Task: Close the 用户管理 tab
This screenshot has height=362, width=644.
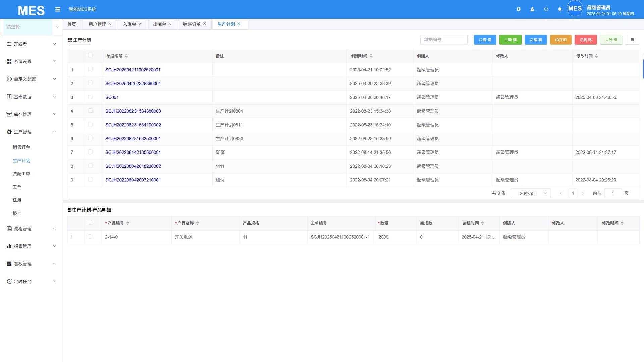Action: 110,24
